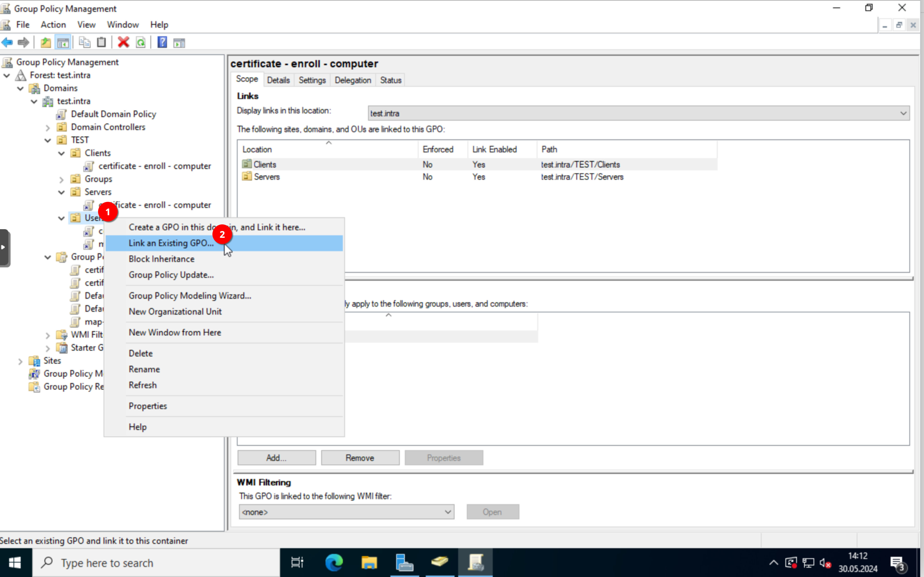
Task: Choose Create a GPO in this domain option
Action: (x=224, y=227)
